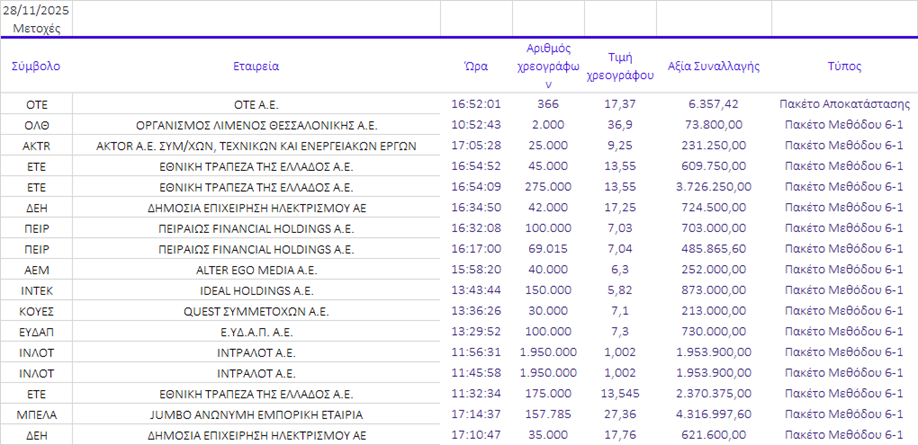Click transaction value 873.000,00
Screen dimensions: 918x445
(x=714, y=290)
